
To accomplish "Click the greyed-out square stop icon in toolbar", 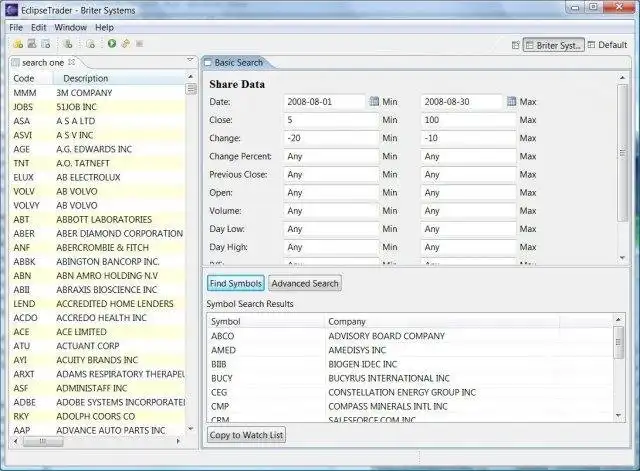I will tap(140, 44).
